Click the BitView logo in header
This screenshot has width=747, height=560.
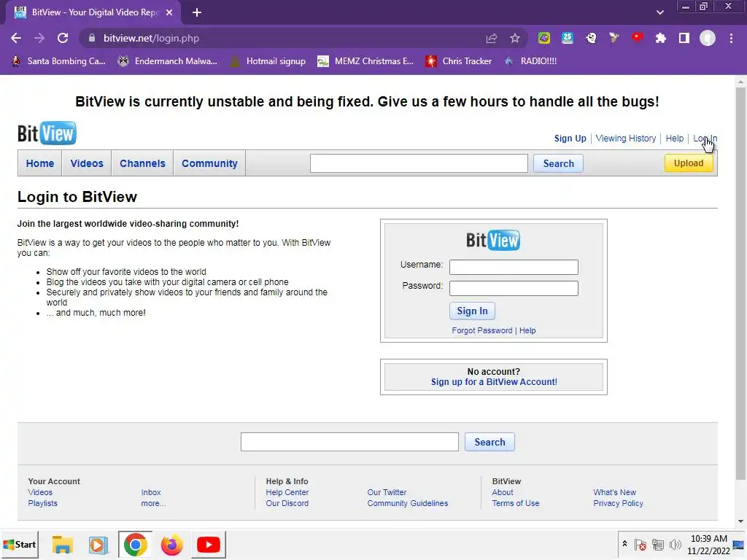tap(47, 133)
